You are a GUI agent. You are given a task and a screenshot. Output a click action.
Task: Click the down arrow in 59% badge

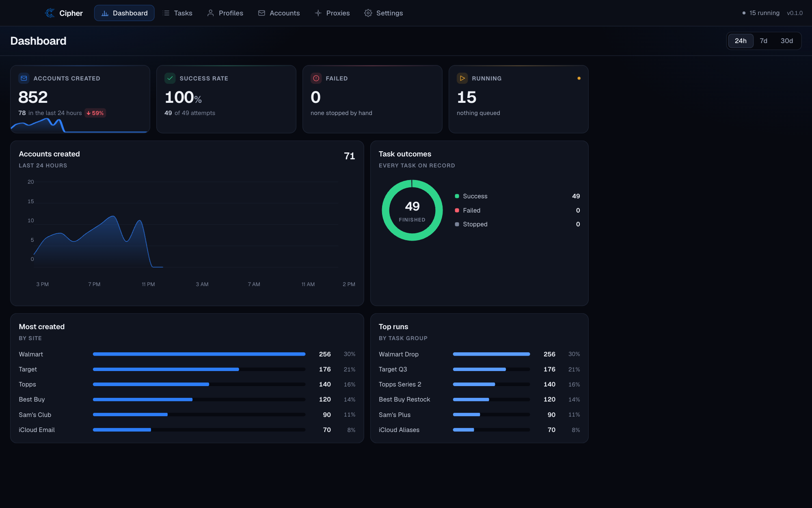pyautogui.click(x=89, y=113)
